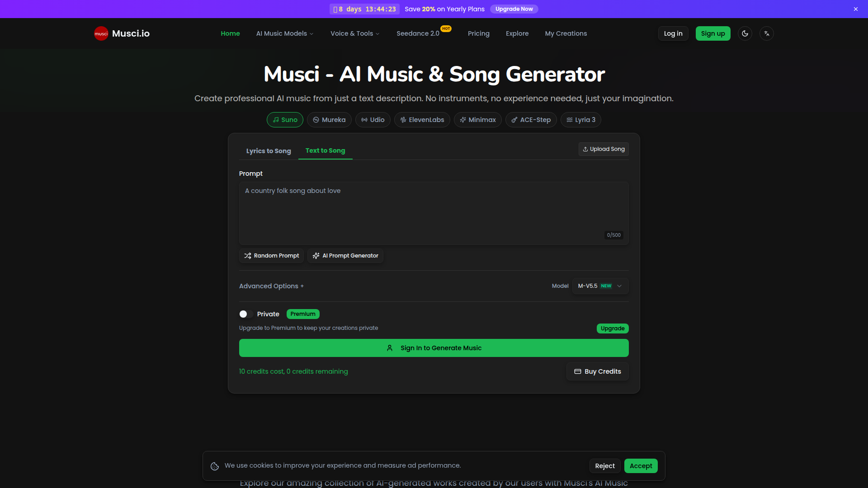Expand the AI Music Models menu
Screen dimensions: 868x488
(285, 33)
